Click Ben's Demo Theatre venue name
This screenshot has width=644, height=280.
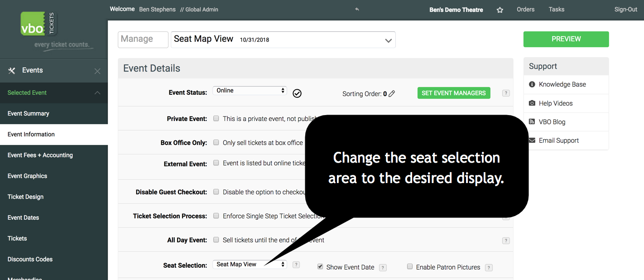[x=456, y=10]
